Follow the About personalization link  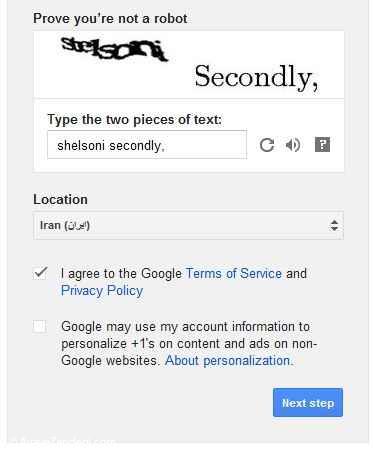pyautogui.click(x=229, y=361)
